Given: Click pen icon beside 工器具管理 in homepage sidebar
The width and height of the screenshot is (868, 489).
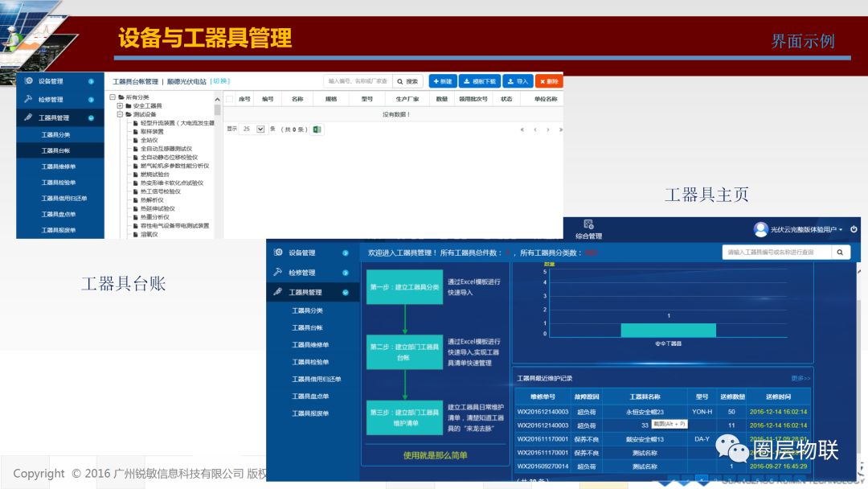Looking at the screenshot, I should [x=278, y=292].
